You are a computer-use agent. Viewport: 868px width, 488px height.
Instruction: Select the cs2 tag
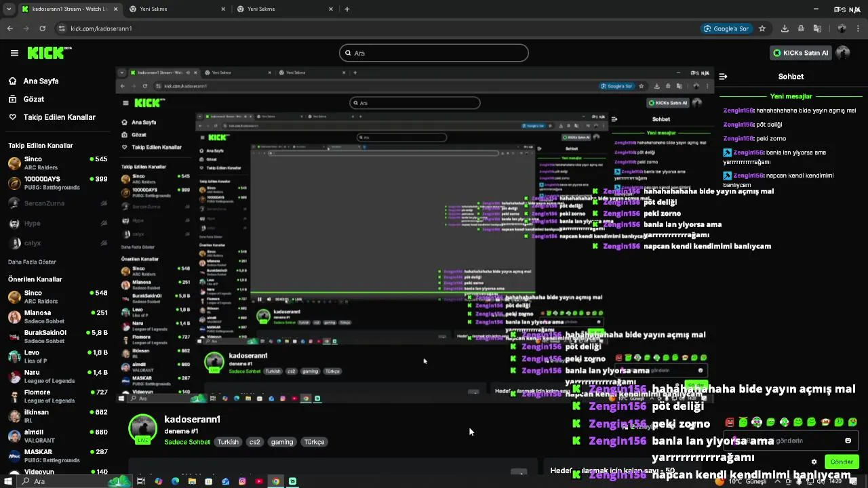coord(255,442)
